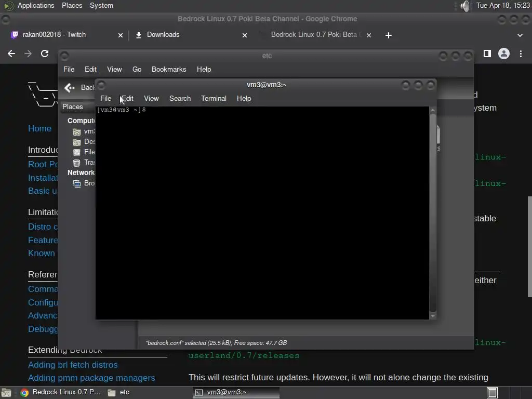Open the Applications menu
Screen dimensions: 532x399
click(x=36, y=5)
